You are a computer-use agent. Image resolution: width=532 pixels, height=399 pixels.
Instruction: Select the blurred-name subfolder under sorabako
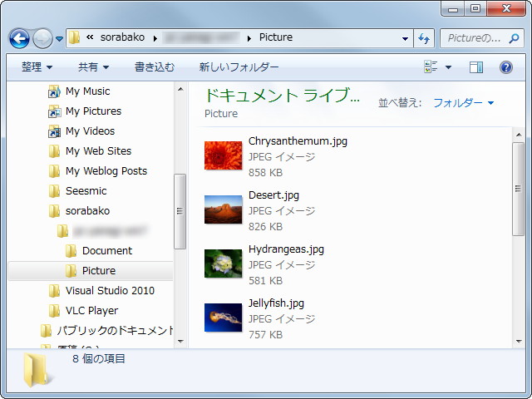pyautogui.click(x=111, y=231)
